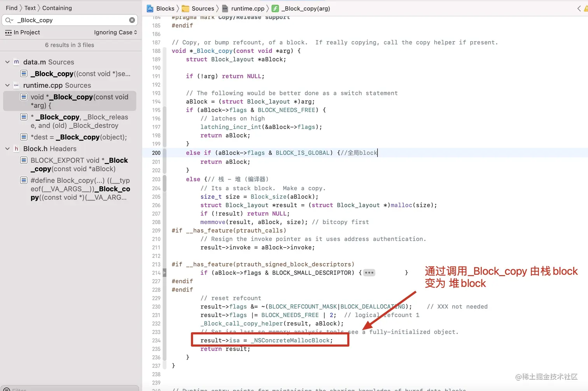Click the search options magnifying glass icon
This screenshot has height=391, width=588.
[9, 20]
